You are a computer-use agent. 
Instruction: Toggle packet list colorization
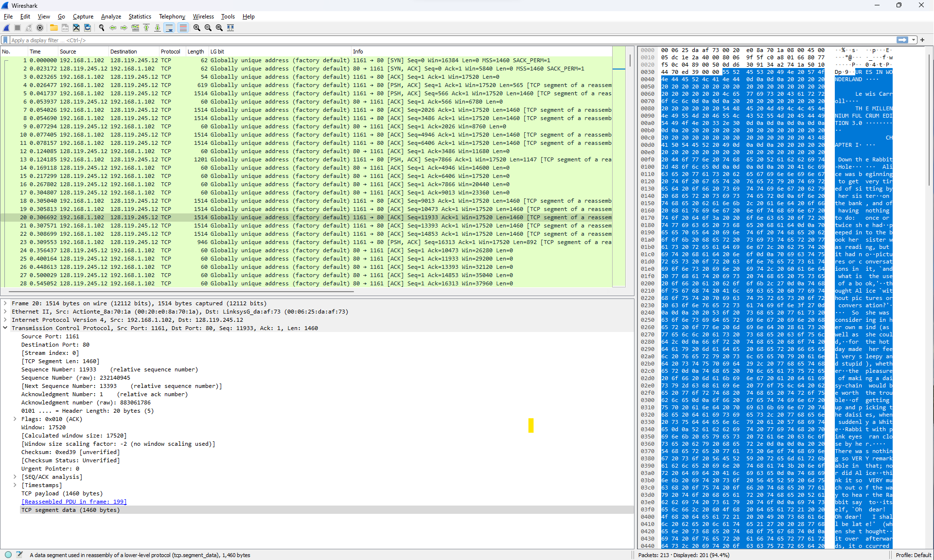click(183, 28)
